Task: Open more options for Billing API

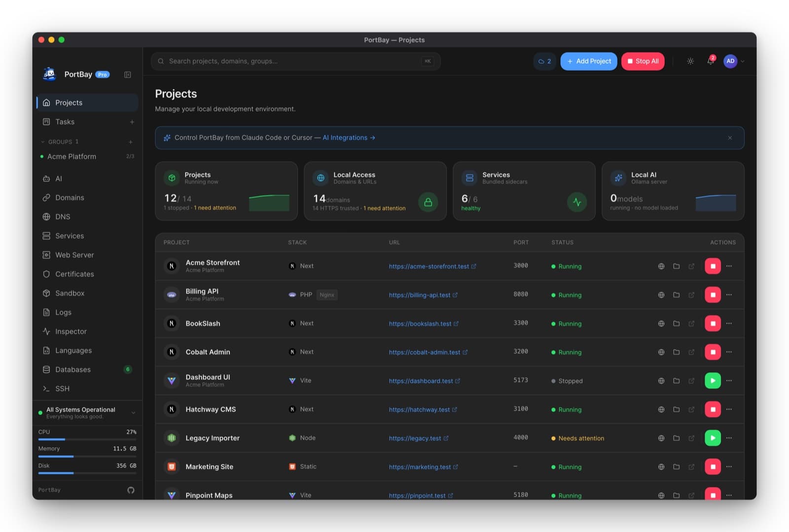Action: pos(729,295)
